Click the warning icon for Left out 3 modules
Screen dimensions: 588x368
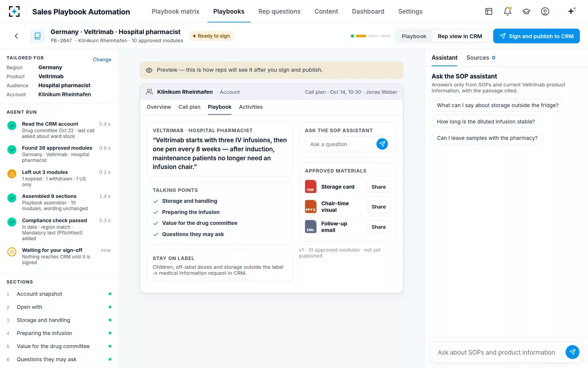(x=12, y=174)
